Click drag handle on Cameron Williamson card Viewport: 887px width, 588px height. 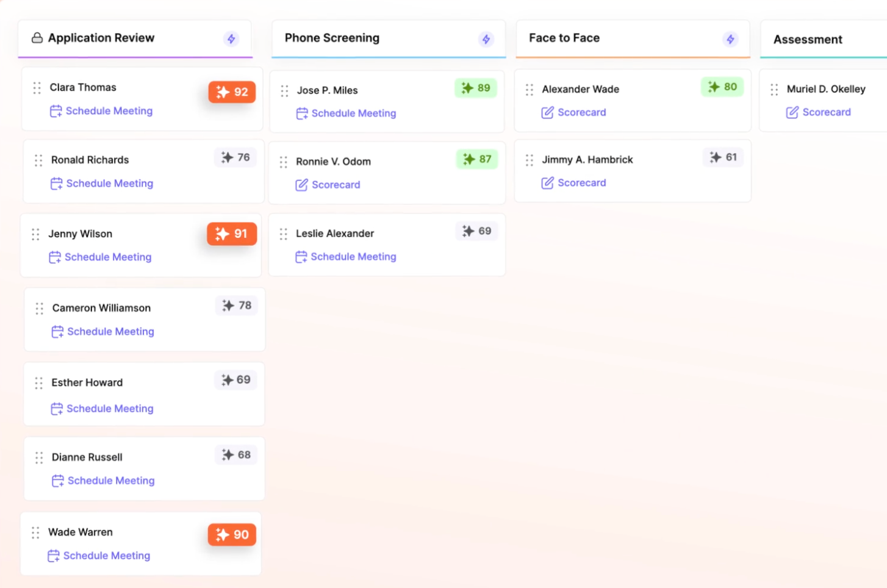(40, 309)
